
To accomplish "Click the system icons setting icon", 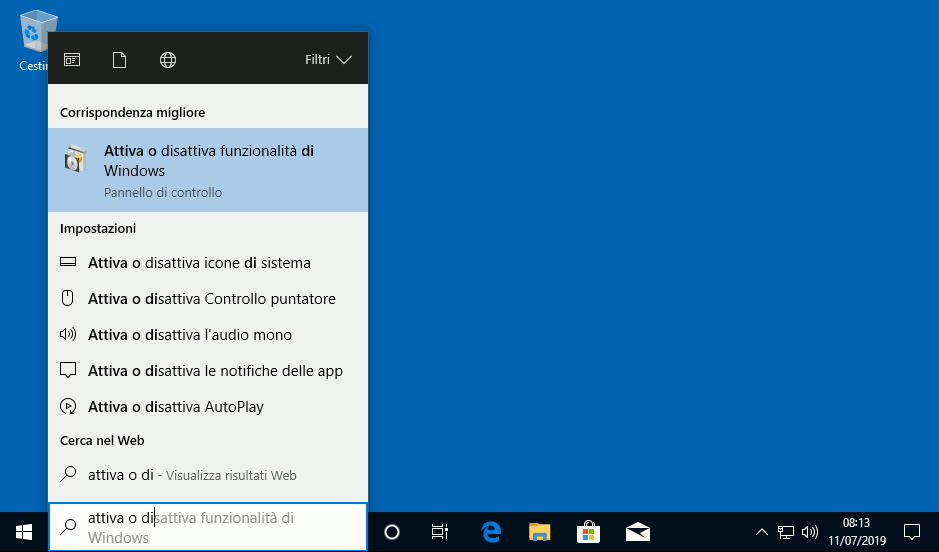I will [68, 262].
